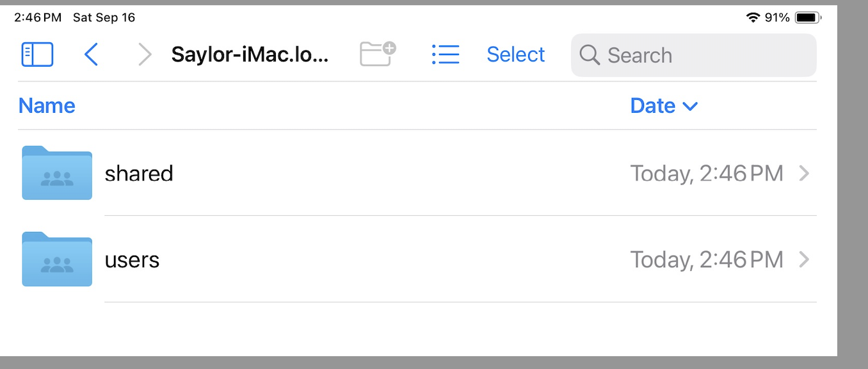Tap the Wi-Fi status icon
This screenshot has height=369, width=868.
pyautogui.click(x=753, y=17)
